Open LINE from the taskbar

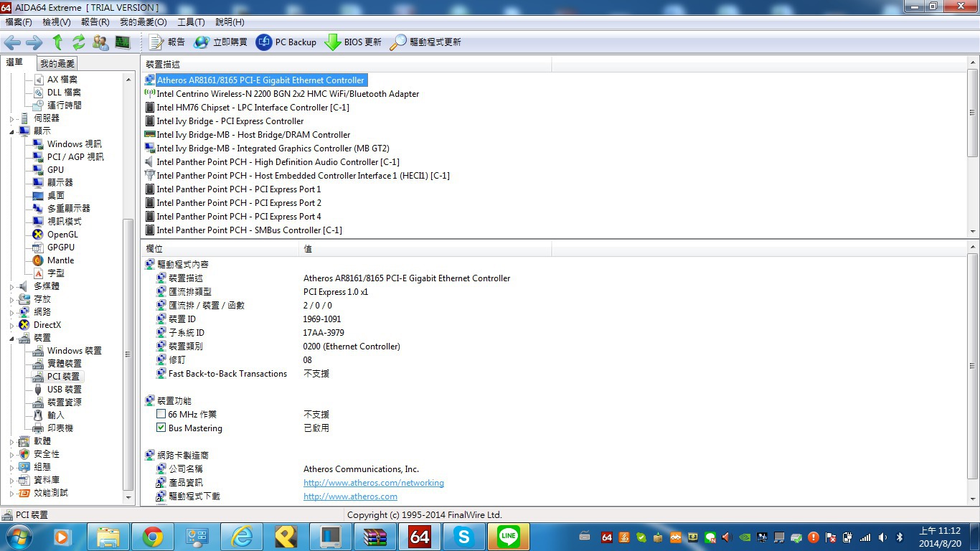click(x=509, y=537)
